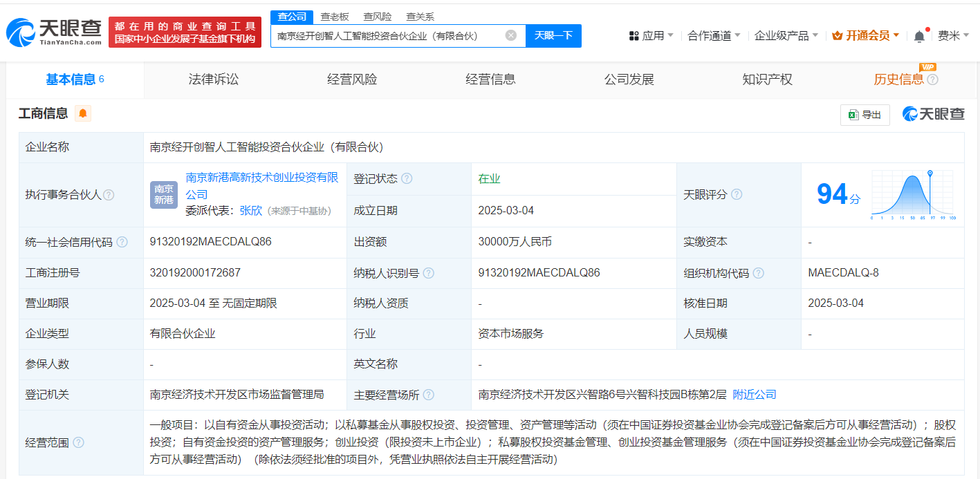The image size is (980, 479).
Task: Click question icon next to 历史信息
Action: 932,79
